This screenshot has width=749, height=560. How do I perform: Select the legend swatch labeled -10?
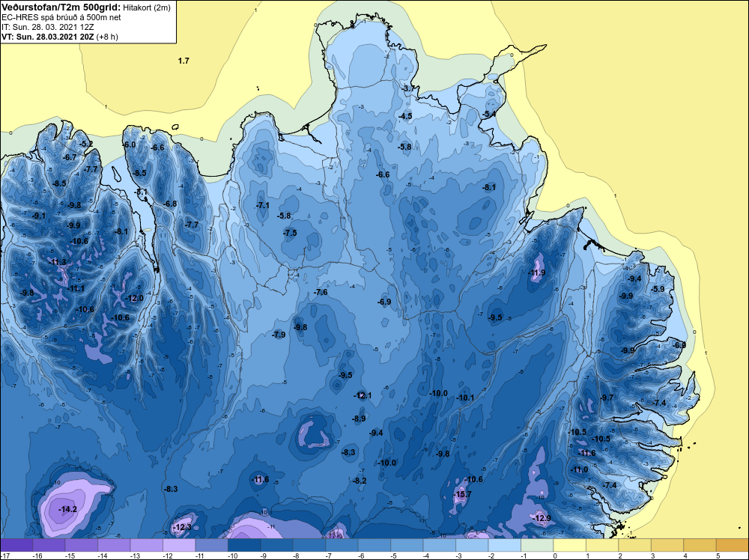point(243,545)
